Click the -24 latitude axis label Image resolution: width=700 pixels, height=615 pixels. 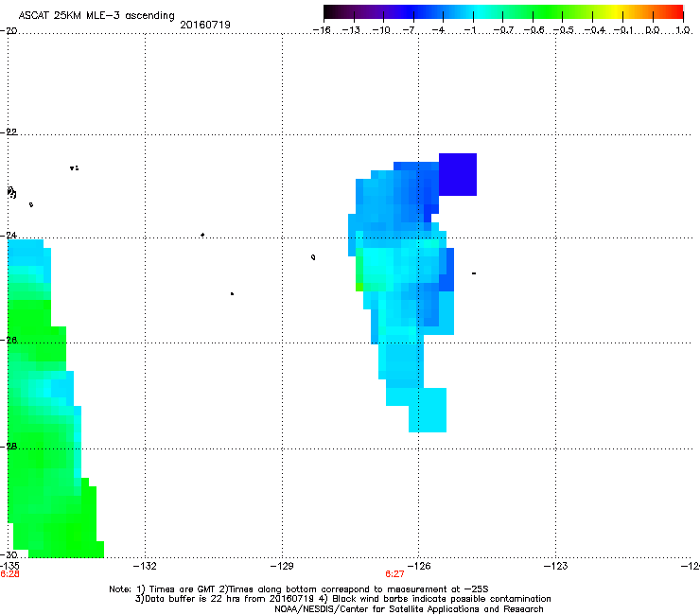[9, 235]
